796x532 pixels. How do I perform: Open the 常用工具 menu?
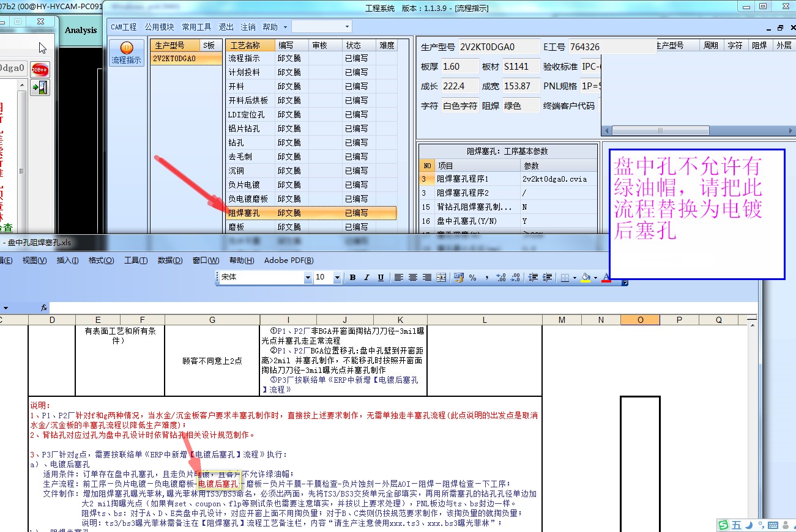(196, 27)
